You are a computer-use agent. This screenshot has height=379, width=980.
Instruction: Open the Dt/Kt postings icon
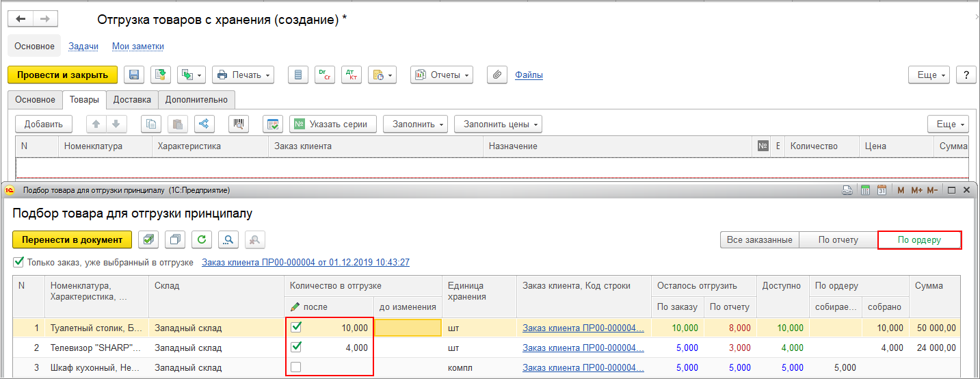(351, 75)
